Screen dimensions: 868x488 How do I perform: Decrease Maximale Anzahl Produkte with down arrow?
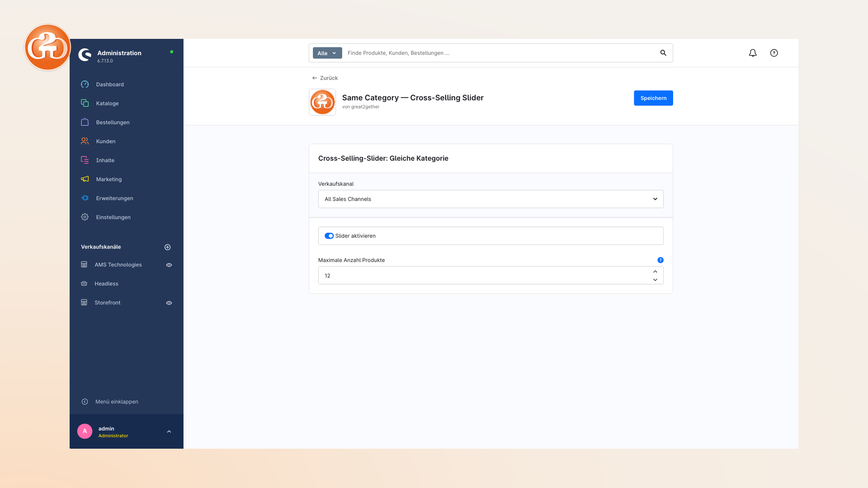(x=655, y=280)
